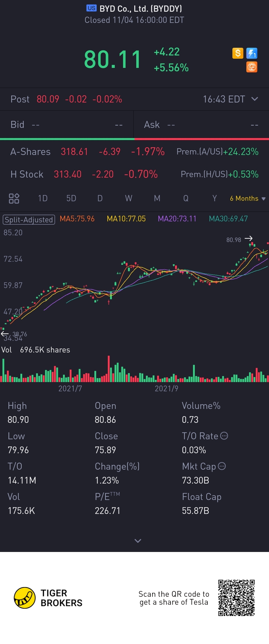Tap the T/O 14.11M value

(x=22, y=480)
